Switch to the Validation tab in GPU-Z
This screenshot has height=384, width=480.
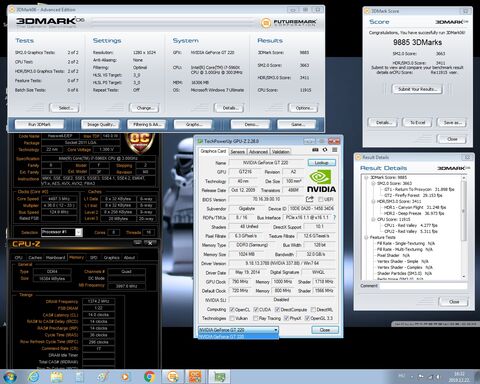281,152
